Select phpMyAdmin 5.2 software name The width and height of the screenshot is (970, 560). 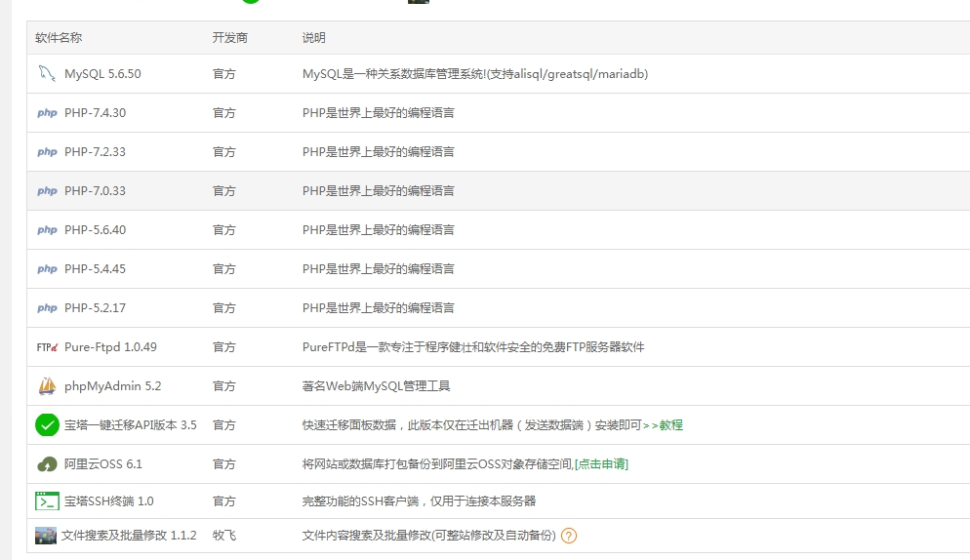[112, 386]
